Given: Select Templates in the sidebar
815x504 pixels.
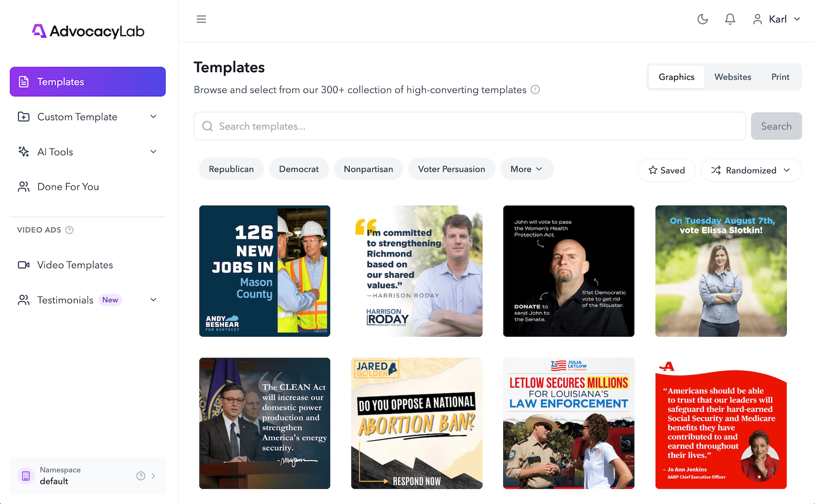Looking at the screenshot, I should pyautogui.click(x=88, y=82).
